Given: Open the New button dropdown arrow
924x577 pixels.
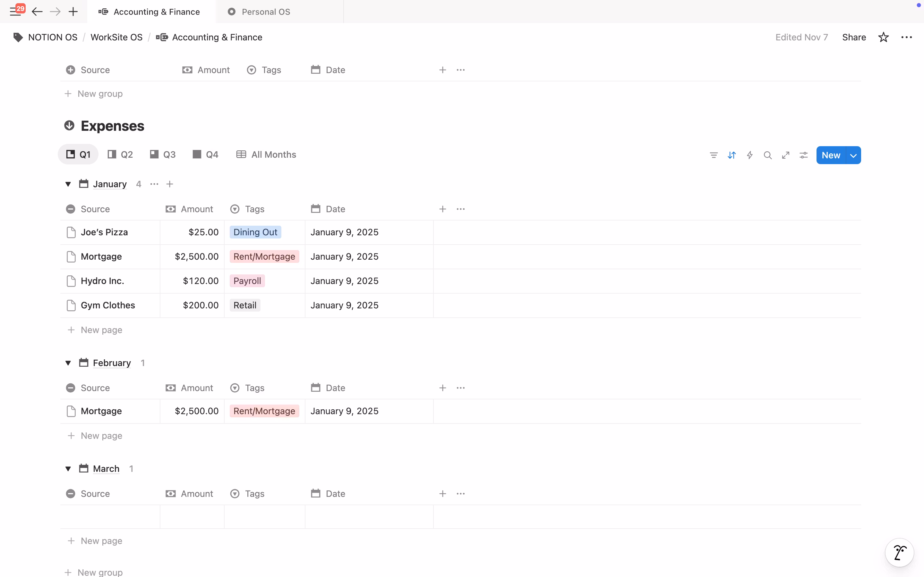Looking at the screenshot, I should (x=853, y=155).
